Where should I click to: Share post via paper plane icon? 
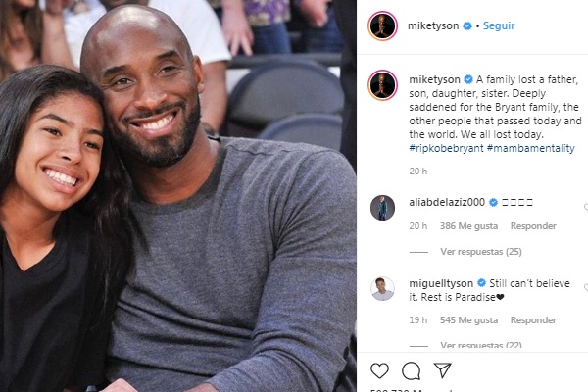point(443,370)
